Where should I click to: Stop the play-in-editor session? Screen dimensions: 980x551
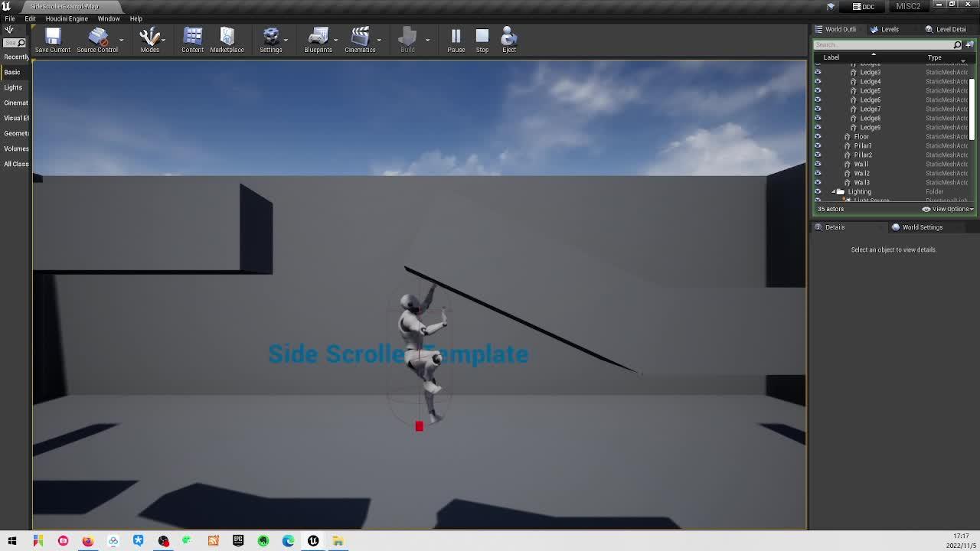tap(482, 40)
